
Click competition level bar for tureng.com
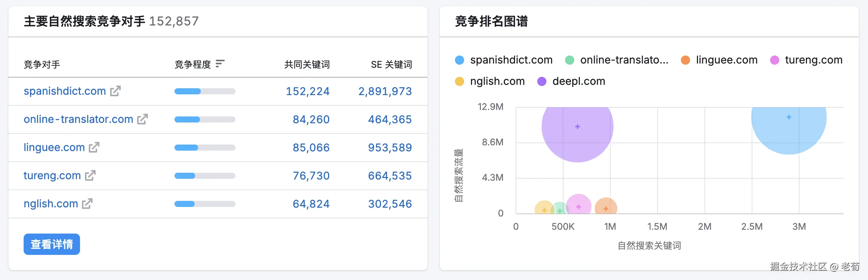(205, 176)
